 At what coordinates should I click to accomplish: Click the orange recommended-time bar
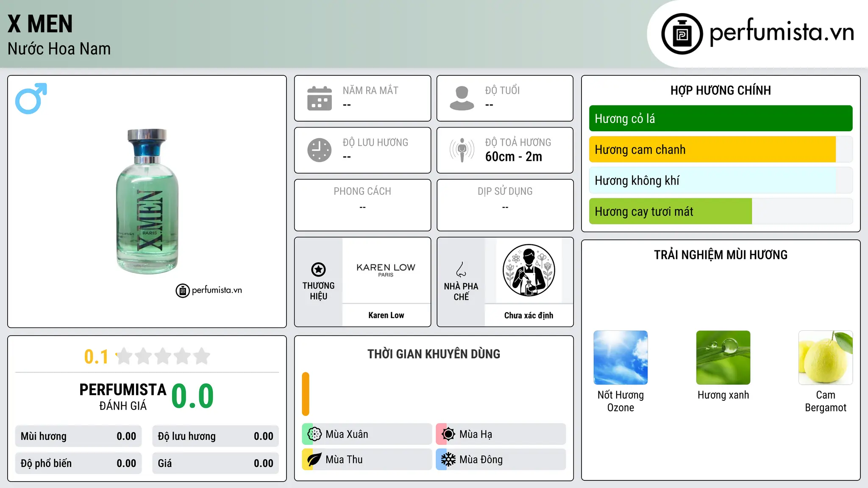(x=306, y=394)
